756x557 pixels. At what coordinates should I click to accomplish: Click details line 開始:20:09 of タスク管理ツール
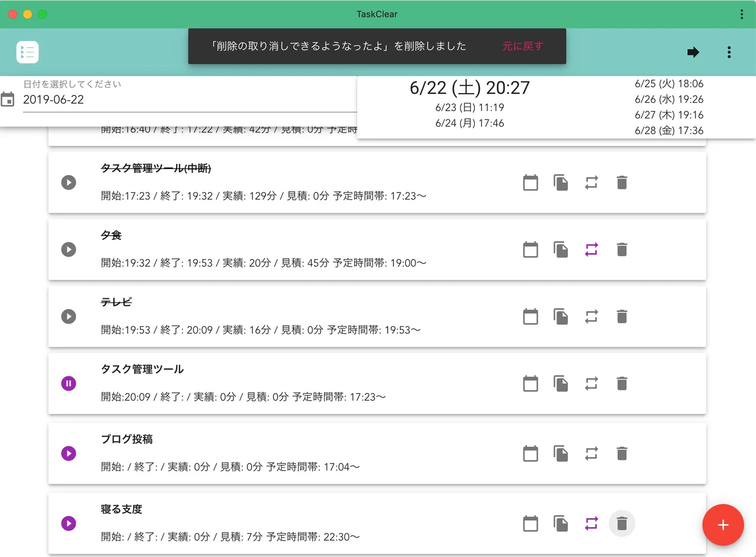244,397
